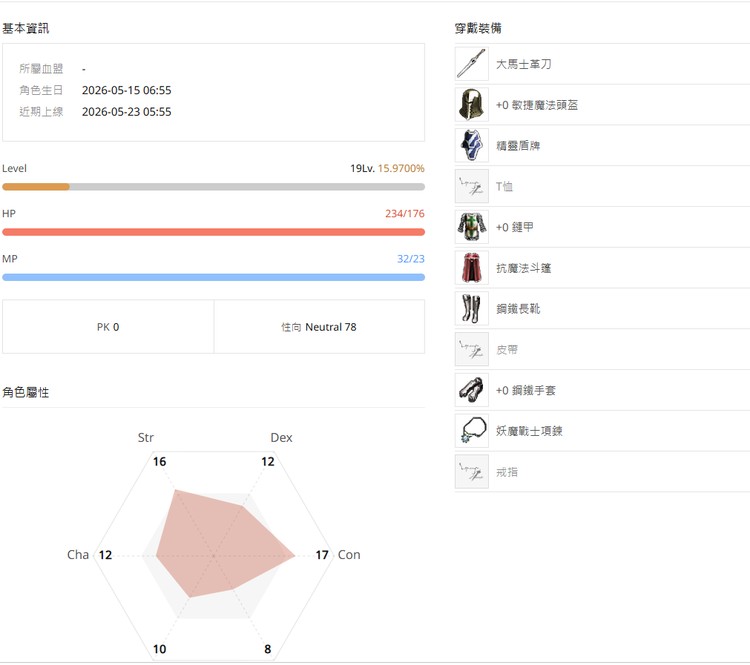Image resolution: width=750 pixels, height=665 pixels.
Task: Click the bottom-right stat value 8
Action: point(267,649)
